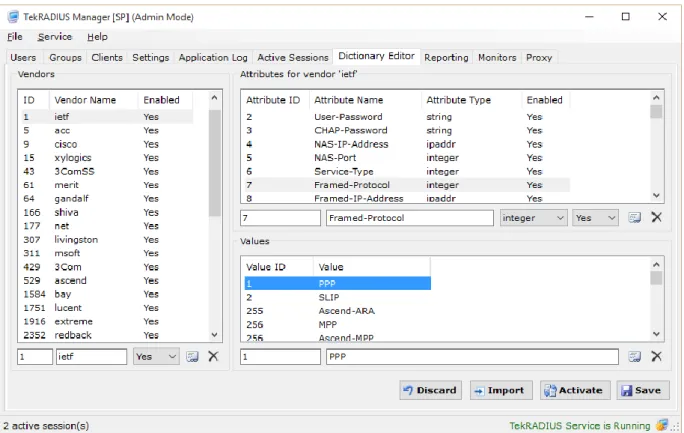
Task: Select the livingston vendor row
Action: pos(107,240)
